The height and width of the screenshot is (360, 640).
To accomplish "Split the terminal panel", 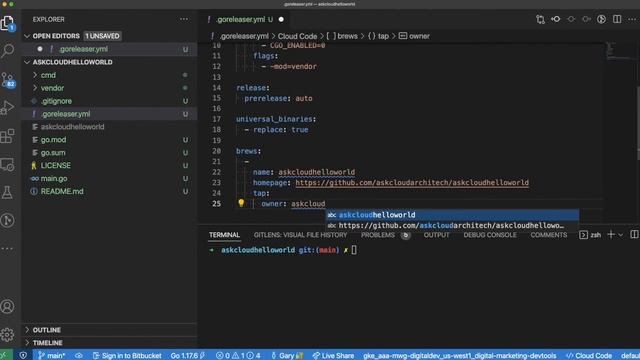I will point(634,234).
